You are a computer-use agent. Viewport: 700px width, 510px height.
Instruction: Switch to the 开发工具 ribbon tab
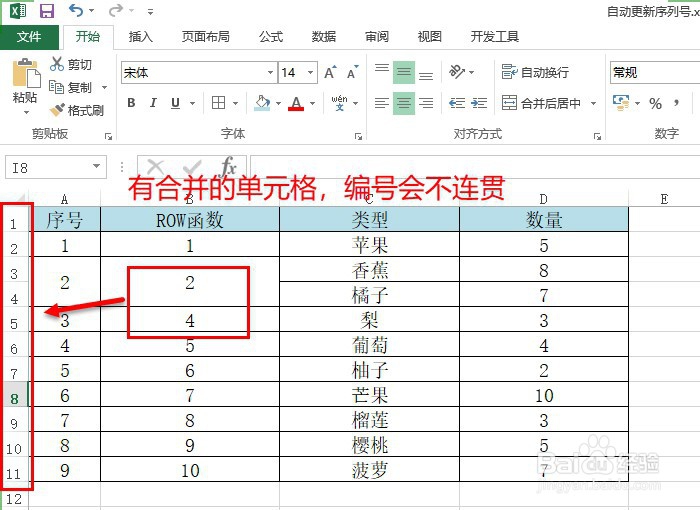495,37
